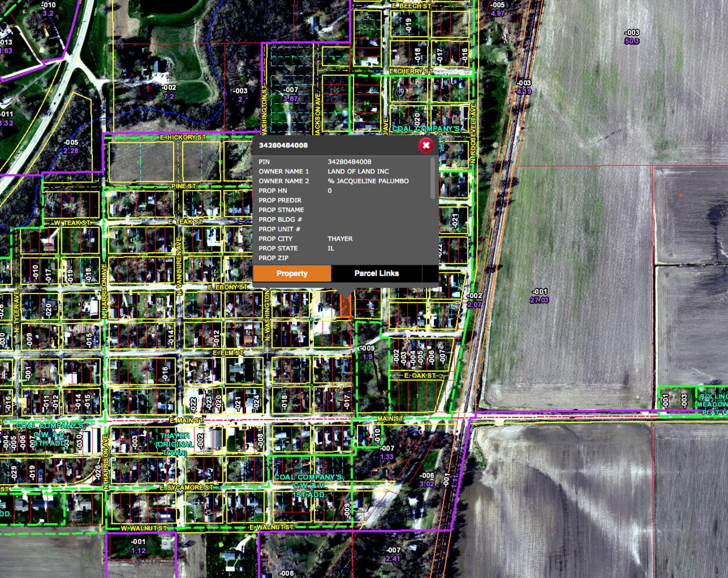Select the orange highlighted parcel on map
The image size is (728, 578).
(x=345, y=306)
